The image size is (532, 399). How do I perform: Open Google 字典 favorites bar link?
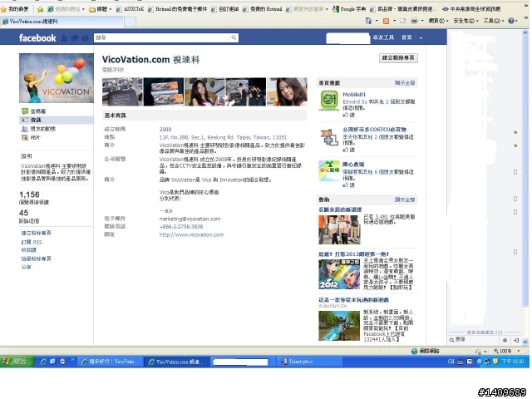coord(349,9)
